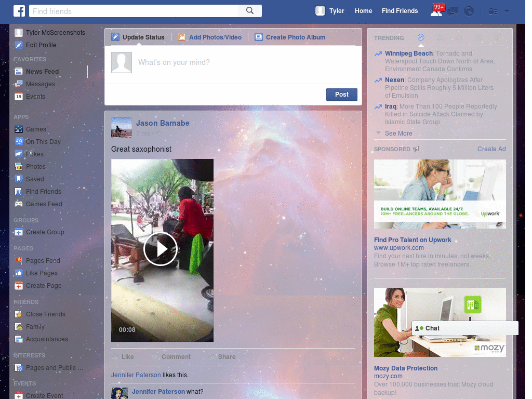Click Tyler profile picture in top bar

coord(320,11)
